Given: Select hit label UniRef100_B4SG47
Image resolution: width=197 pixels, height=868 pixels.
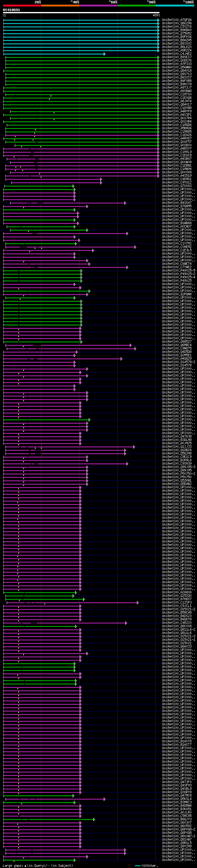Looking at the screenshot, I should click(177, 203).
